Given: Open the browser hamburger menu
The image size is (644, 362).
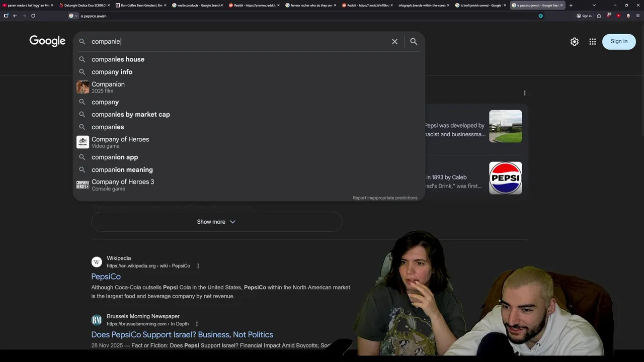Looking at the screenshot, I should coord(637,16).
